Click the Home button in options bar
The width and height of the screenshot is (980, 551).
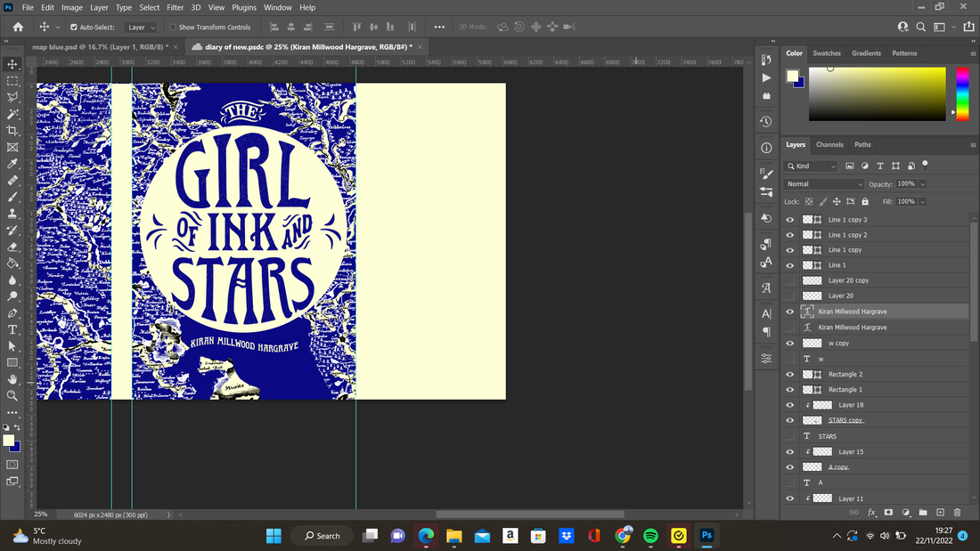(18, 27)
